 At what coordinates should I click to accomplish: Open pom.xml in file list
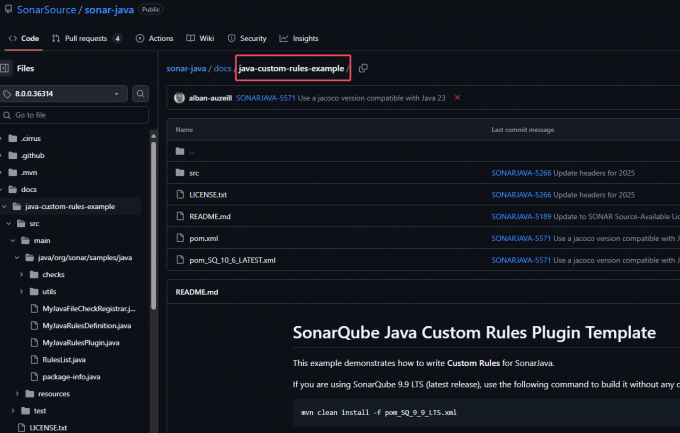203,238
